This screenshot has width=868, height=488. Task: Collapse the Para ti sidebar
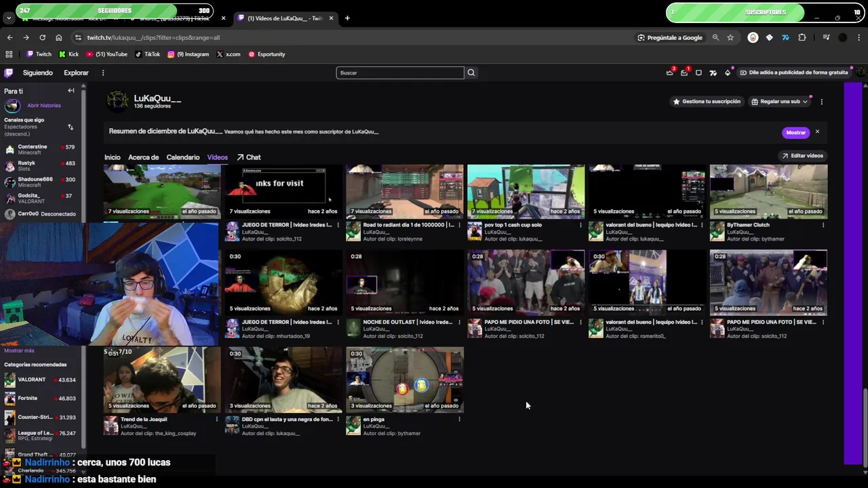pos(71,91)
